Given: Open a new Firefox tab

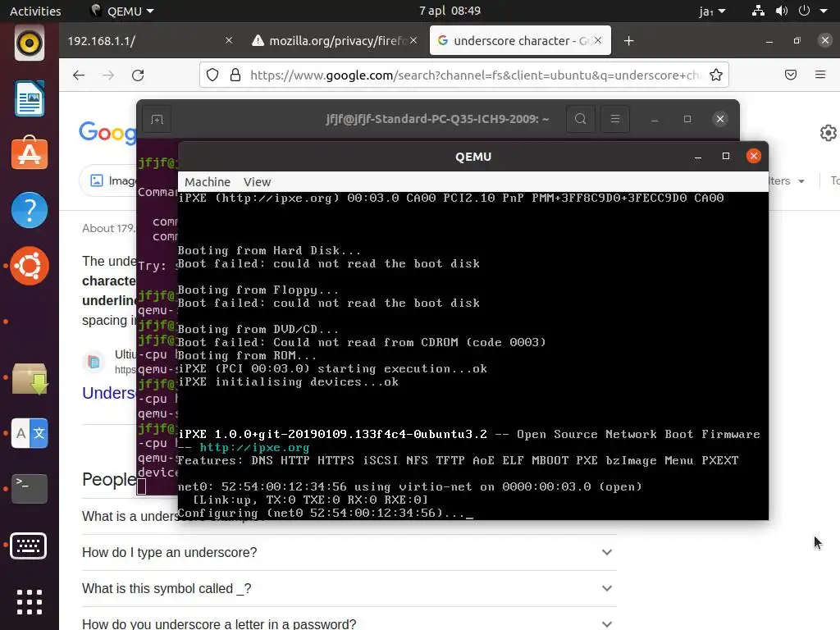Looking at the screenshot, I should pyautogui.click(x=628, y=41).
